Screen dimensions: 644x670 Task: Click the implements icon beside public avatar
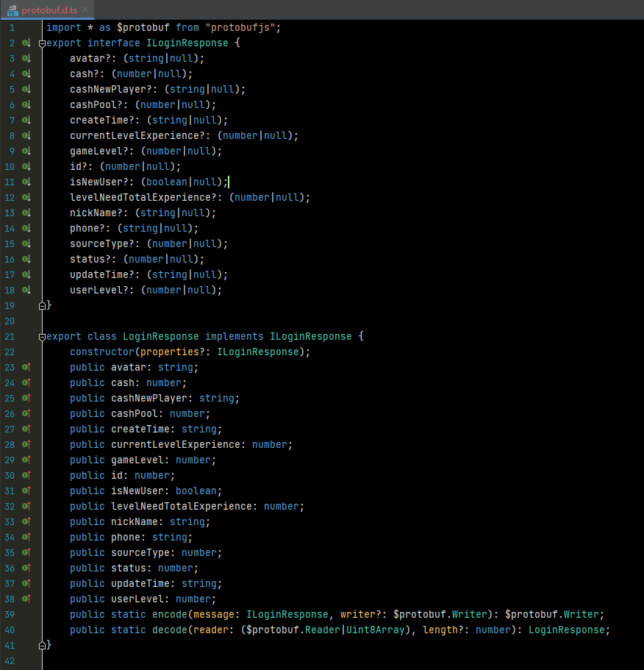[x=26, y=367]
